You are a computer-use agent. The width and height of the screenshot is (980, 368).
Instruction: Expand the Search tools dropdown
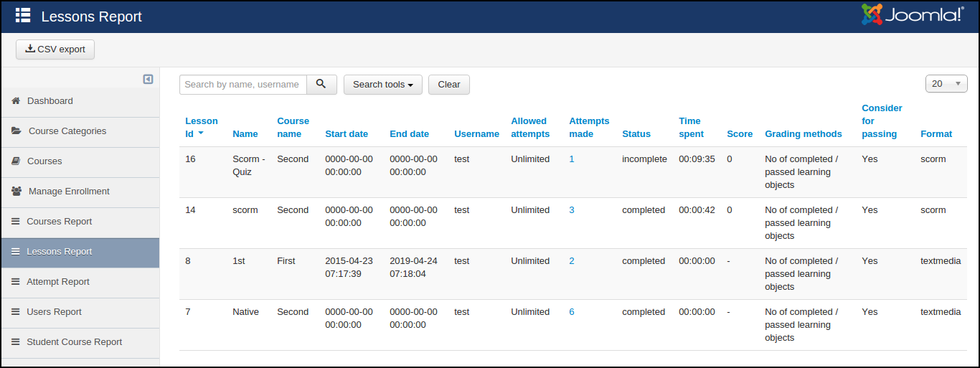(382, 85)
